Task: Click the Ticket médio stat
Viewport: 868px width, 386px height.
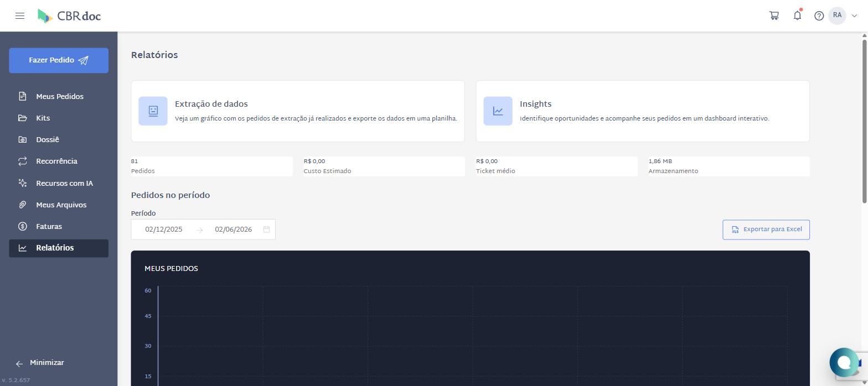Action: 556,166
